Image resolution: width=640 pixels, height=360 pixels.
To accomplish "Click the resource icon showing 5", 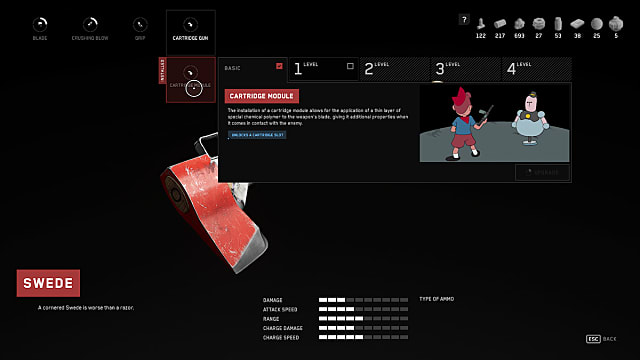I will tap(616, 24).
